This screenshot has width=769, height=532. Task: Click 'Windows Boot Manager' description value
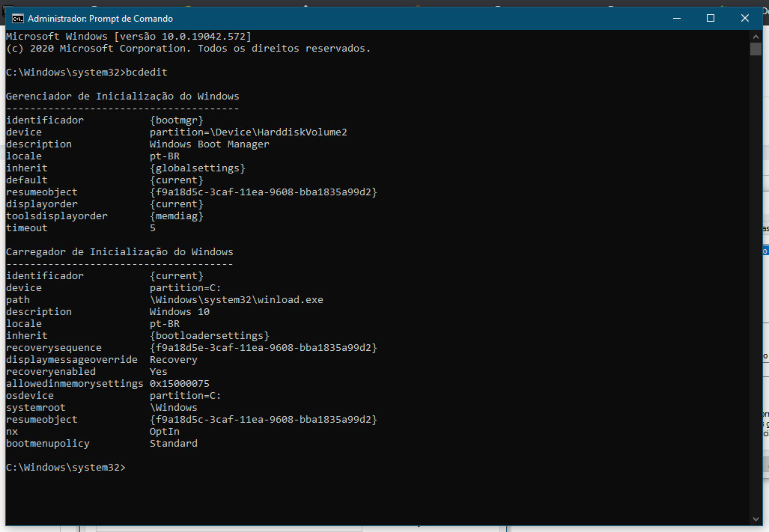(x=210, y=144)
